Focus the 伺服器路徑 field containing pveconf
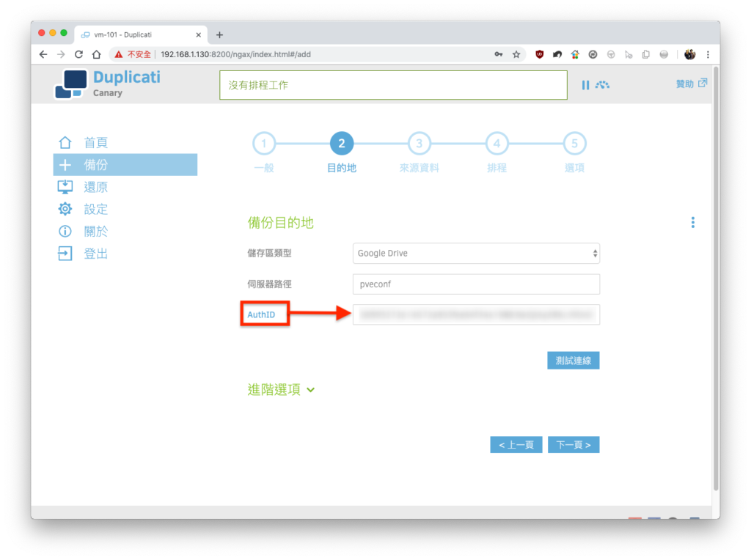The width and height of the screenshot is (751, 560). pos(476,284)
